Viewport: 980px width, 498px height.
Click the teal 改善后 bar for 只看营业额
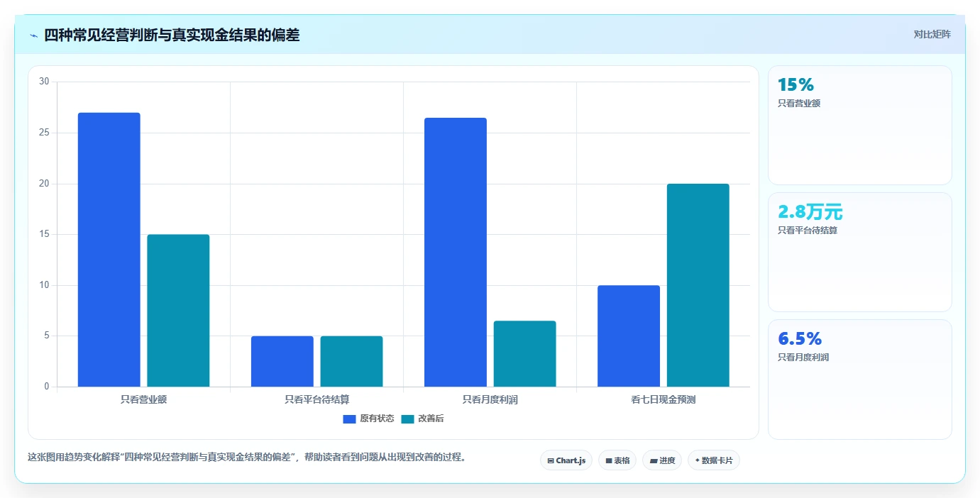pos(178,311)
